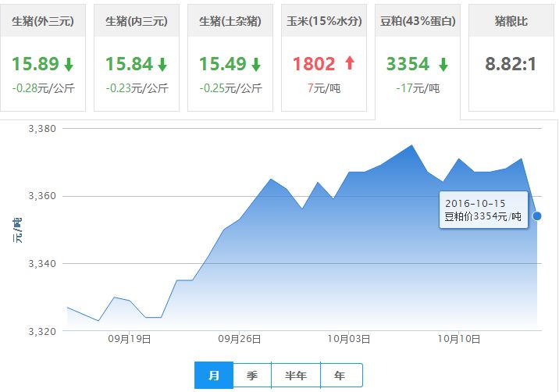Click the down arrow beside 3354
559x392 pixels.
point(443,65)
